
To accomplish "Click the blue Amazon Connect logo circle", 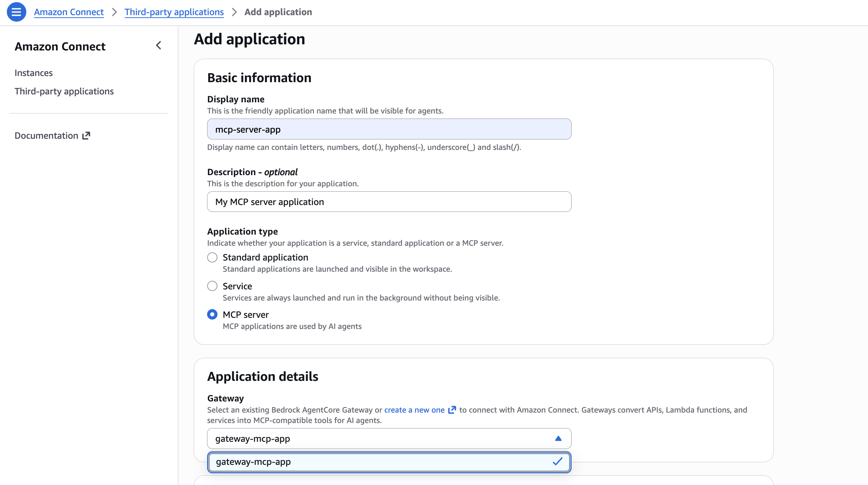I will (x=16, y=12).
